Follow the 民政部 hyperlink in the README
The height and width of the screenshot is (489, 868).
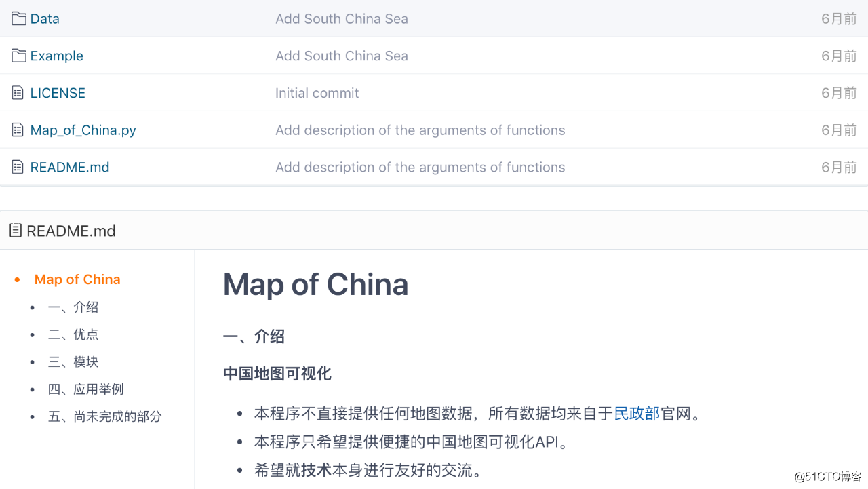636,413
